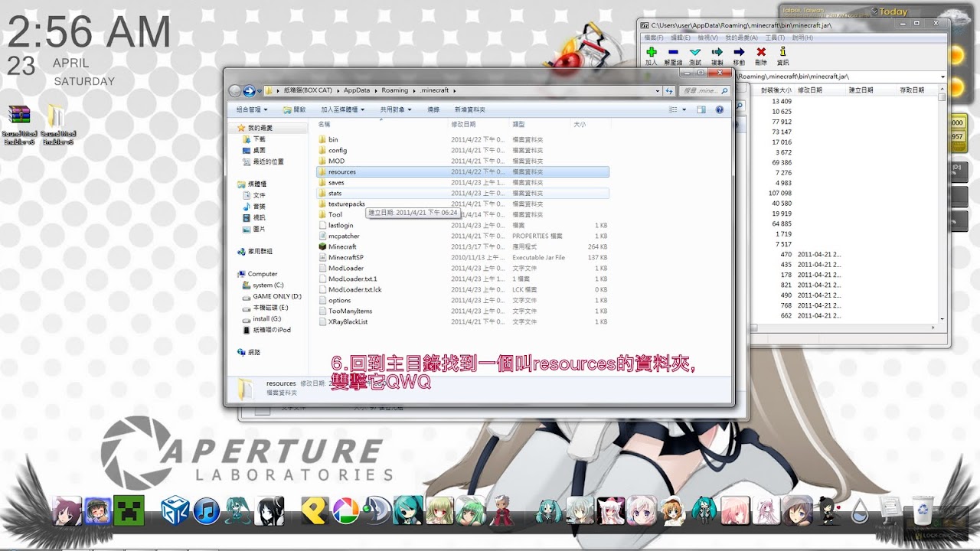Click the Sound Mod Enabler folder desktop icon

tap(57, 124)
